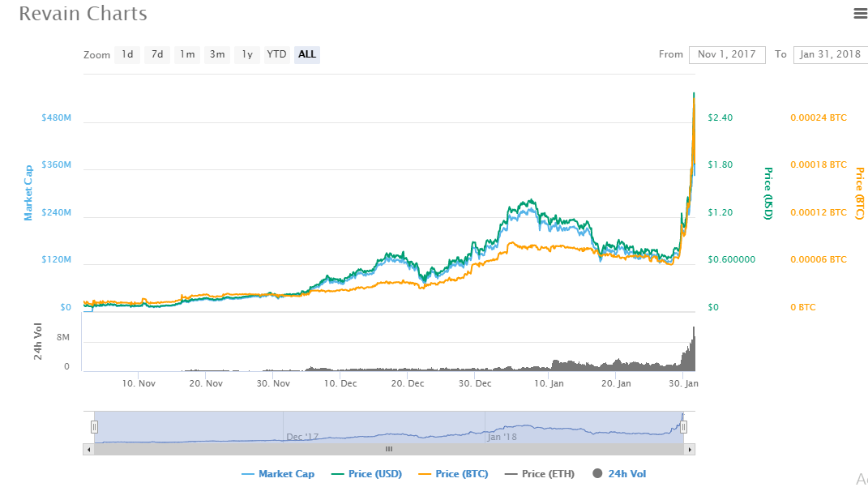This screenshot has height=487, width=868.
Task: Select the ALL zoom range
Action: click(307, 55)
